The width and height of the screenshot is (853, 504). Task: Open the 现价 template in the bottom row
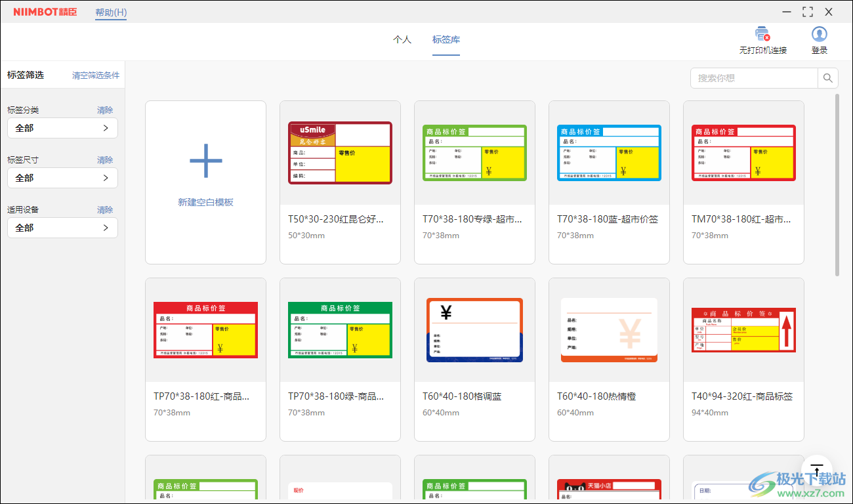[x=340, y=492]
